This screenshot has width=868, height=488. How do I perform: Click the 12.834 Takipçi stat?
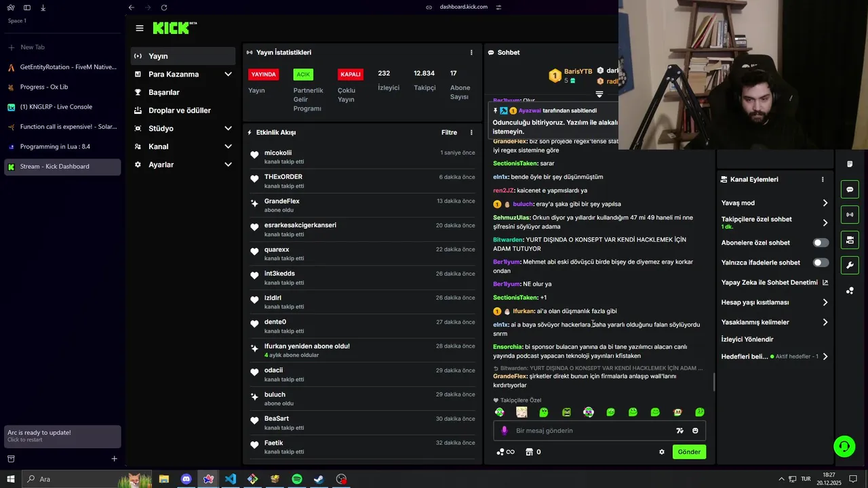[425, 80]
